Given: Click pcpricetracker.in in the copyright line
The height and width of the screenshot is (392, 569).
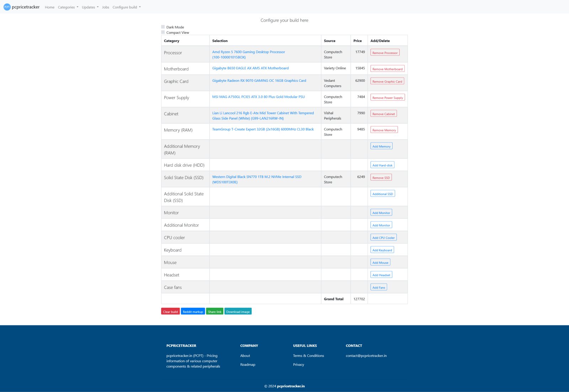Looking at the screenshot, I should pyautogui.click(x=291, y=386).
